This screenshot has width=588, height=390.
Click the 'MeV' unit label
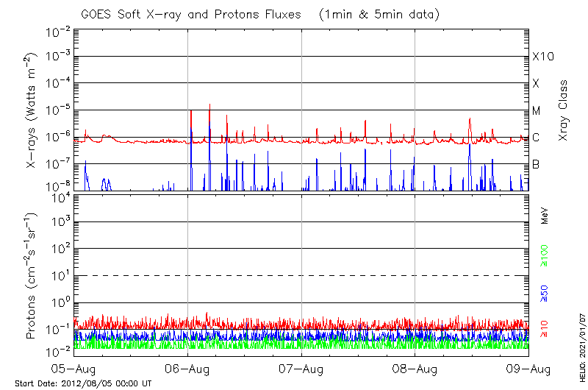pos(545,215)
